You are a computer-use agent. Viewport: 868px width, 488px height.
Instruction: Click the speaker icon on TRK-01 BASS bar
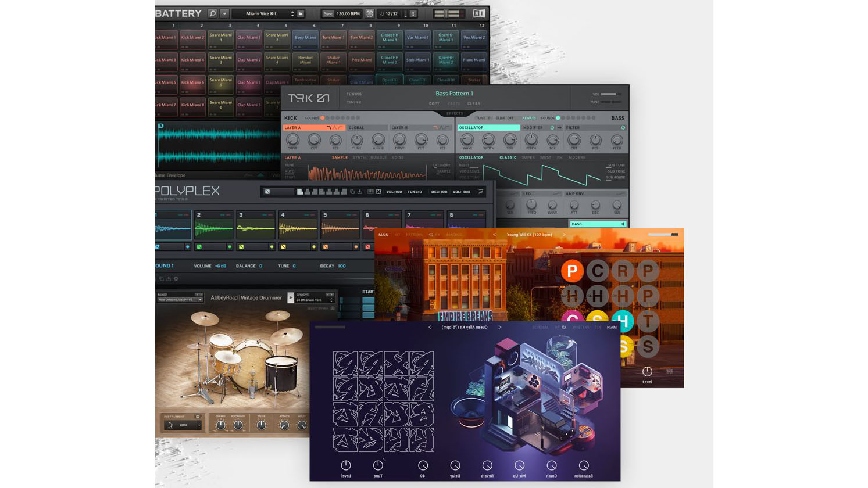623,224
